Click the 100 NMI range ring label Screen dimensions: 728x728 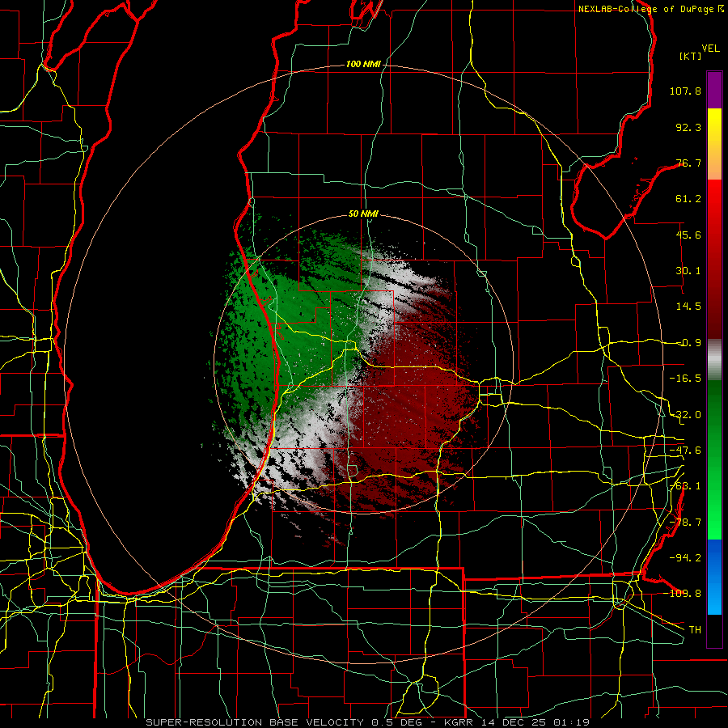point(363,64)
